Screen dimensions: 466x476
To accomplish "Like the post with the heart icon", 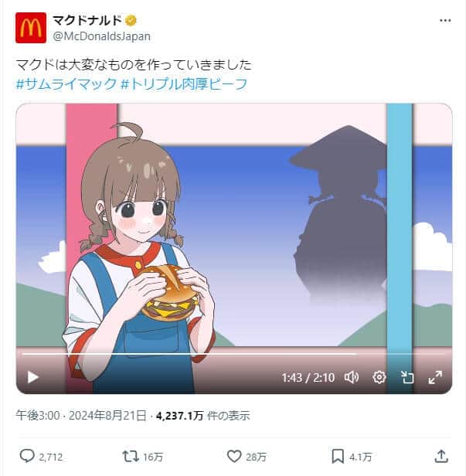I will (x=234, y=456).
